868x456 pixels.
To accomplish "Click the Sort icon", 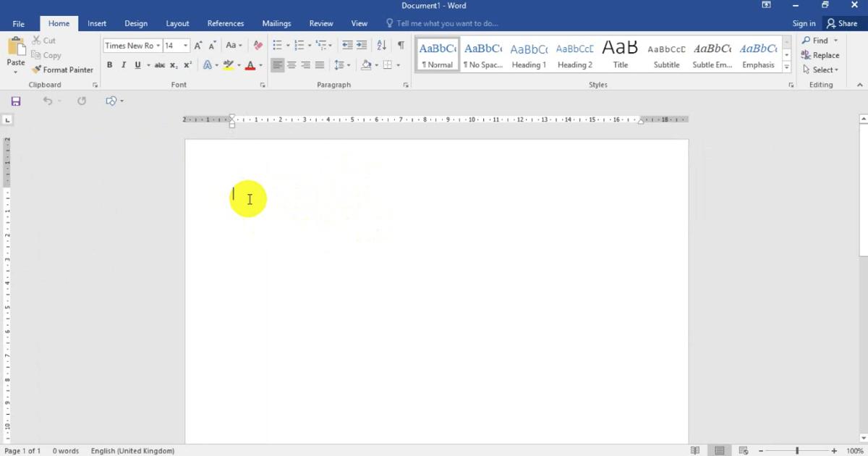I will pos(382,46).
